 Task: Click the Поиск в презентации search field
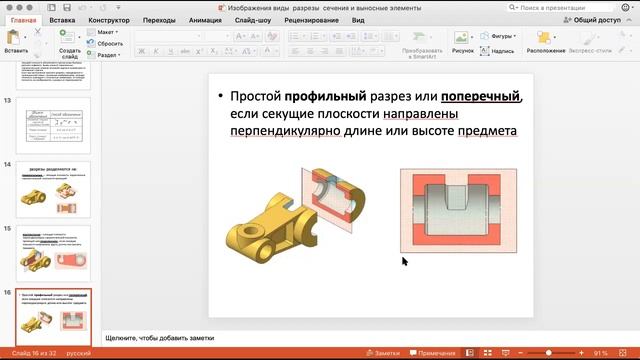(x=560, y=8)
